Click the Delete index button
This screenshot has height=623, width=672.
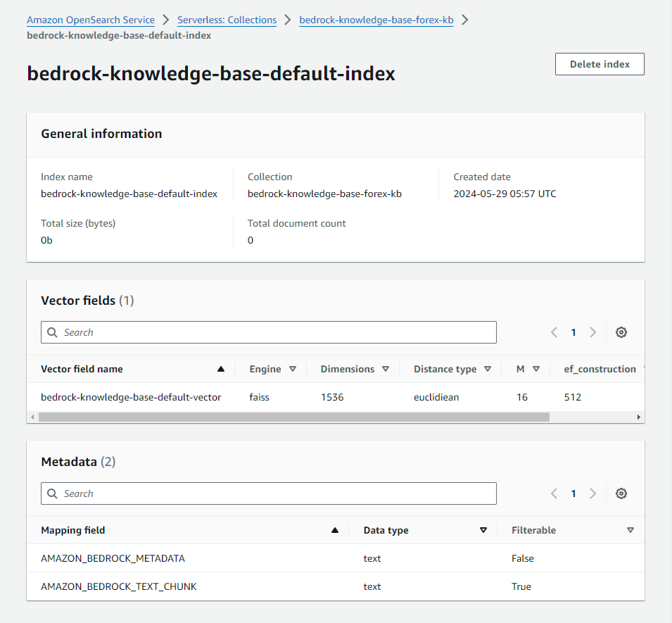point(599,63)
